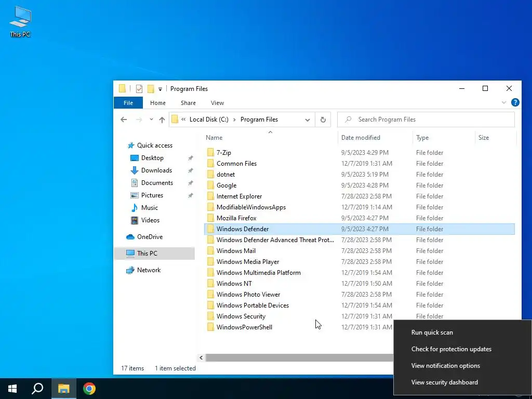Open Recent locations dropdown arrow
Image resolution: width=532 pixels, height=399 pixels.
tap(151, 119)
